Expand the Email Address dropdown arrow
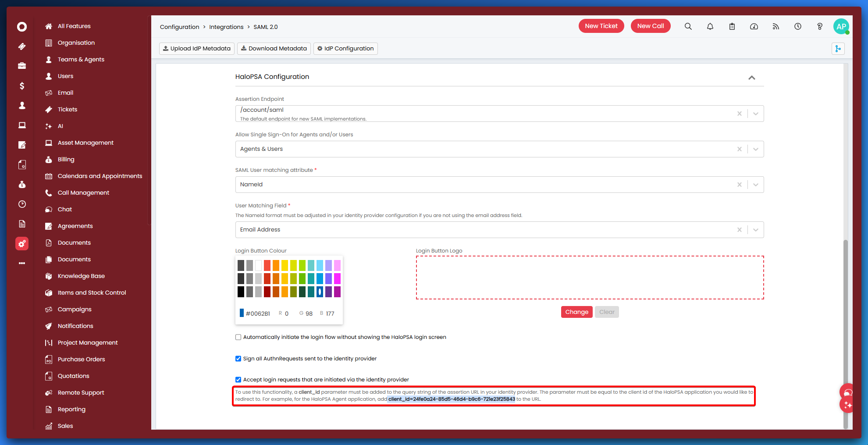Viewport: 868px width, 445px height. pos(756,230)
